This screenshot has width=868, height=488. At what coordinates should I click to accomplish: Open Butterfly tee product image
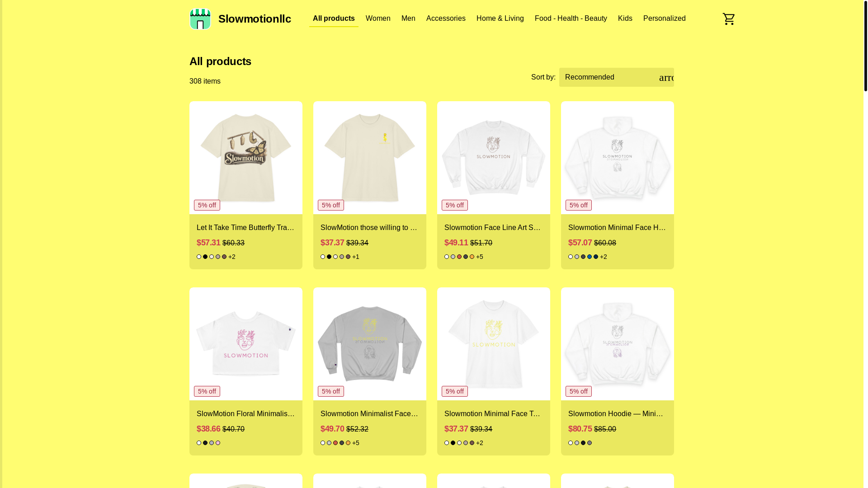point(246,158)
